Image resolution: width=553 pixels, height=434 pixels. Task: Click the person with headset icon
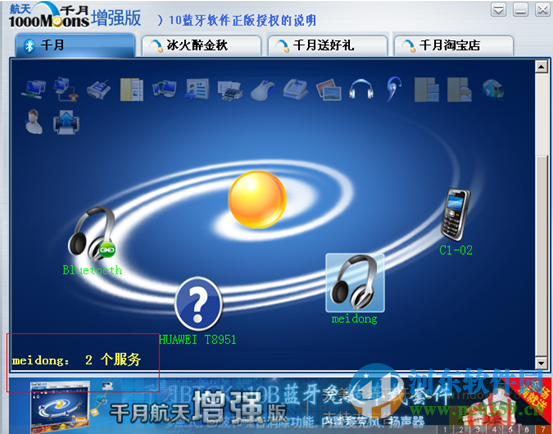(x=34, y=122)
